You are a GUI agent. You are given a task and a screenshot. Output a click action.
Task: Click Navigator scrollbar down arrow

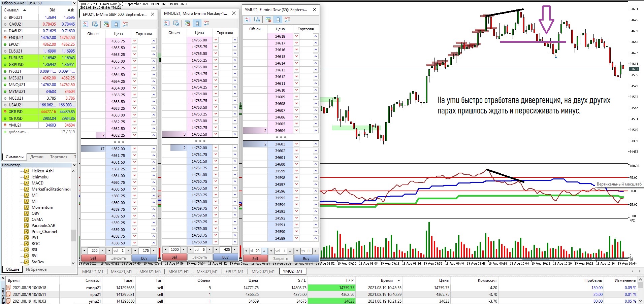[x=73, y=263]
